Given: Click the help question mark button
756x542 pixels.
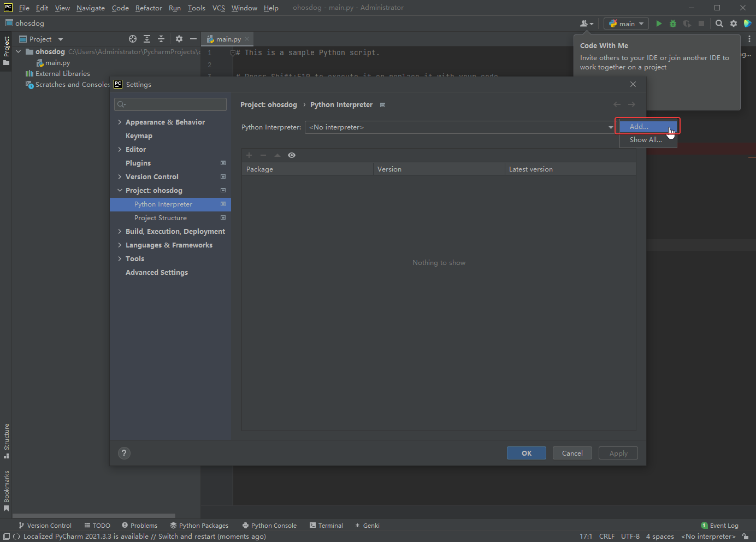Looking at the screenshot, I should coord(125,453).
